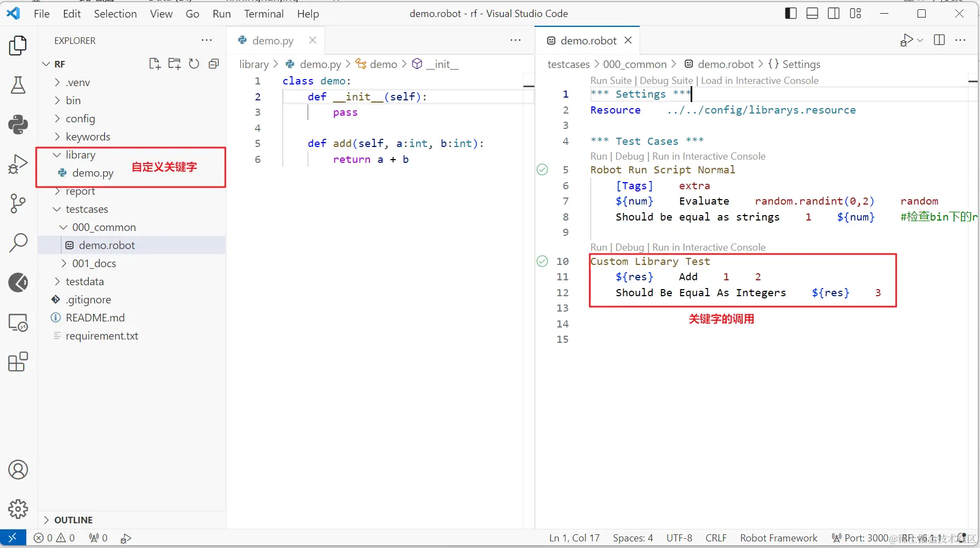The width and height of the screenshot is (980, 548).
Task: Open the Selection menu
Action: [115, 14]
